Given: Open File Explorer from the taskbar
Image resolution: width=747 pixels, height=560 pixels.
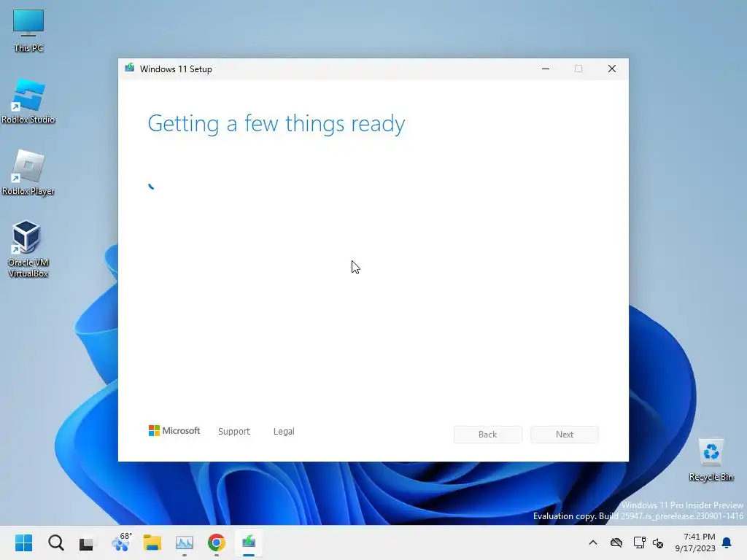Looking at the screenshot, I should (x=152, y=542).
